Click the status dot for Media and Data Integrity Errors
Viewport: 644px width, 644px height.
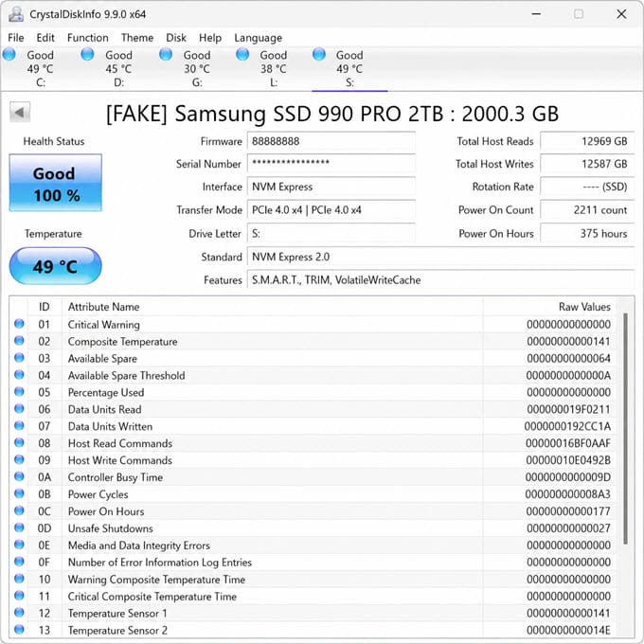(19, 545)
